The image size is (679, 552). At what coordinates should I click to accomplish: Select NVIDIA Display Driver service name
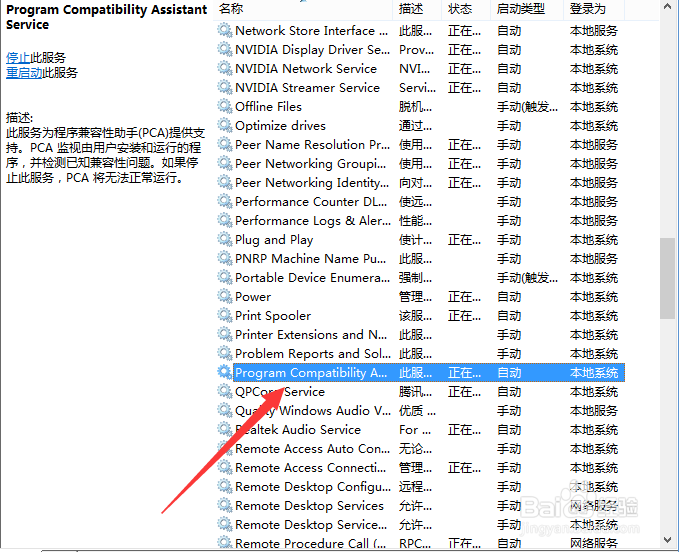[312, 50]
